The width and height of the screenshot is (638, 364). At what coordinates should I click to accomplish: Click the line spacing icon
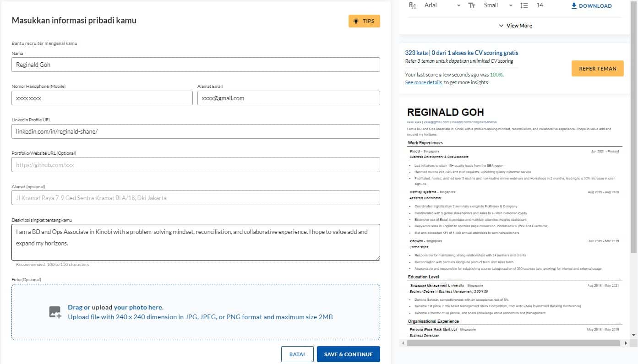[524, 5]
